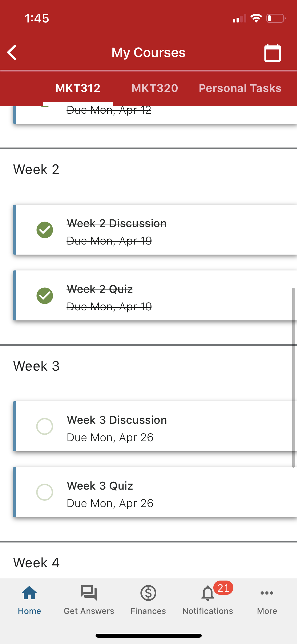Image resolution: width=297 pixels, height=644 pixels.
Task: Switch to the Personal Tasks tab
Action: point(240,88)
